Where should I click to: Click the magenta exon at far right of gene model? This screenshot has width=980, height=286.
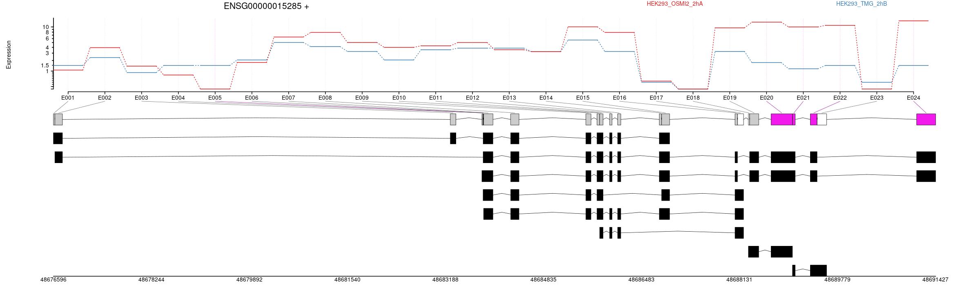tap(926, 119)
